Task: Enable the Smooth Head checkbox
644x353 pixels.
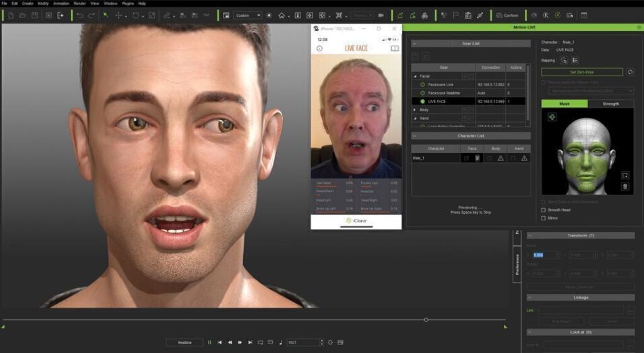Action: (544, 210)
